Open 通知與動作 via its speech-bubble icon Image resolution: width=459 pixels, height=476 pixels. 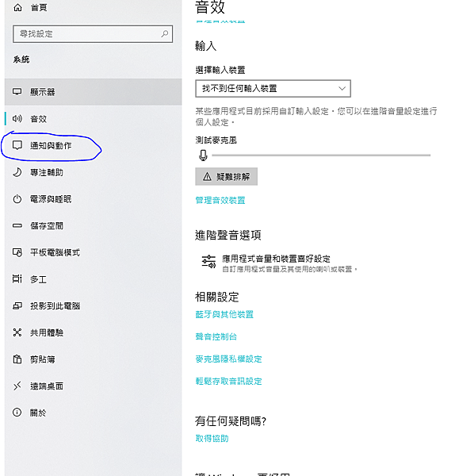click(x=17, y=145)
